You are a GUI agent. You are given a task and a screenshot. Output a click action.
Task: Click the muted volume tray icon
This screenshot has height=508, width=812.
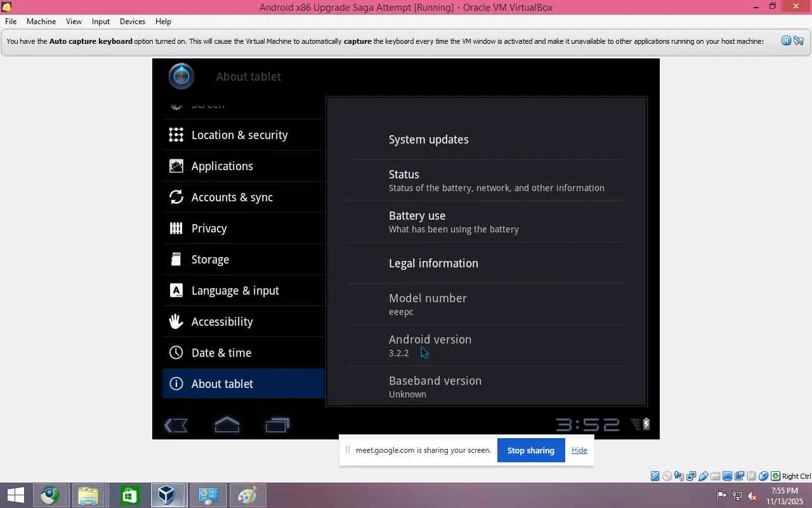point(752,495)
